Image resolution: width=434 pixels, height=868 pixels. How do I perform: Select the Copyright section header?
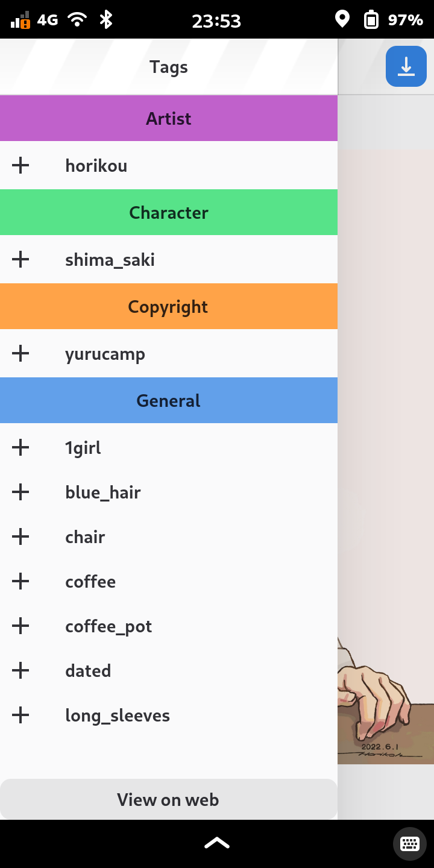(169, 306)
